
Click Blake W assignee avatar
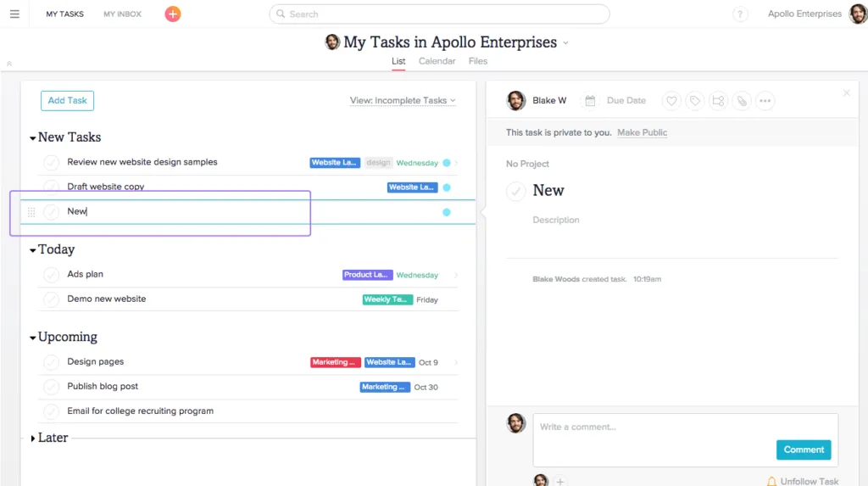[x=516, y=100]
